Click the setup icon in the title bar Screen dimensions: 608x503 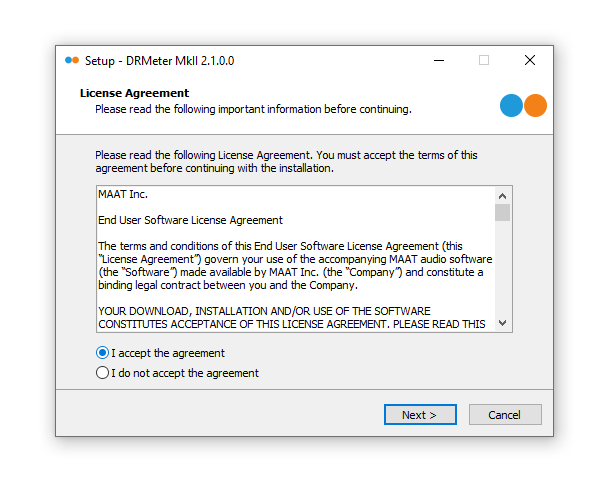click(71, 60)
